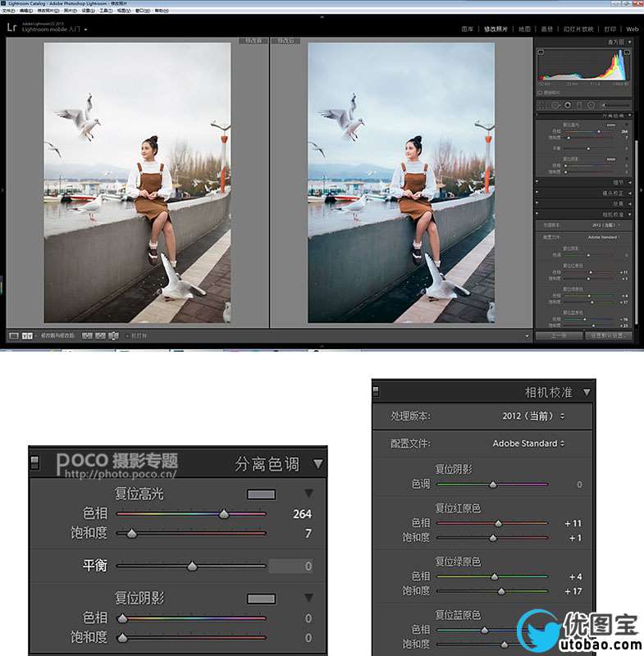The width and height of the screenshot is (644, 656).
Task: Click the red primary hue value +11
Action: point(573,523)
